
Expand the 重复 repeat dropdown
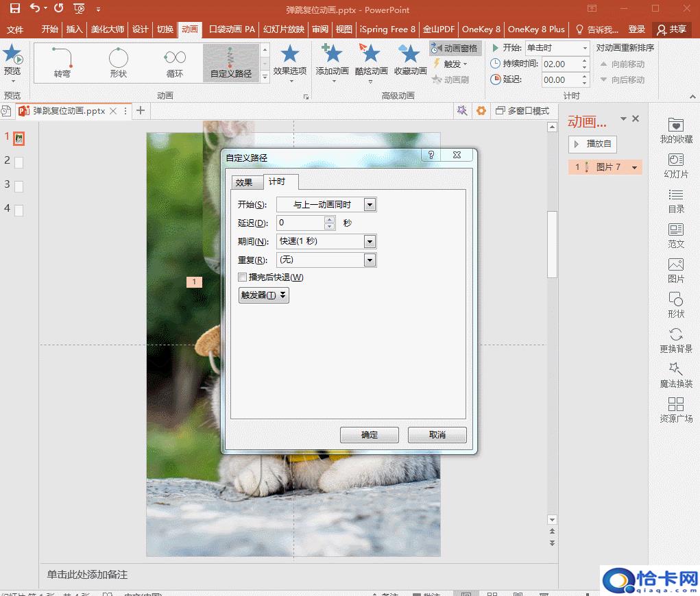pos(370,260)
